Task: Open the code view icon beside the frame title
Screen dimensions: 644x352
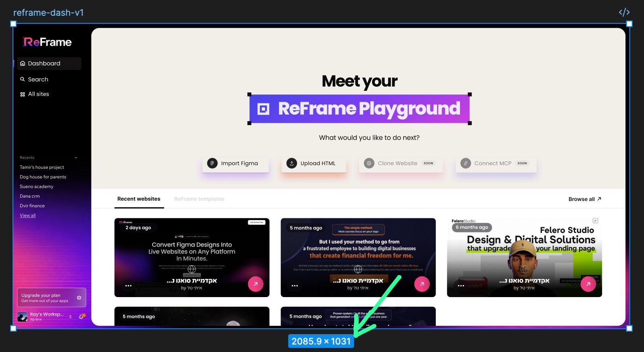Action: point(624,12)
